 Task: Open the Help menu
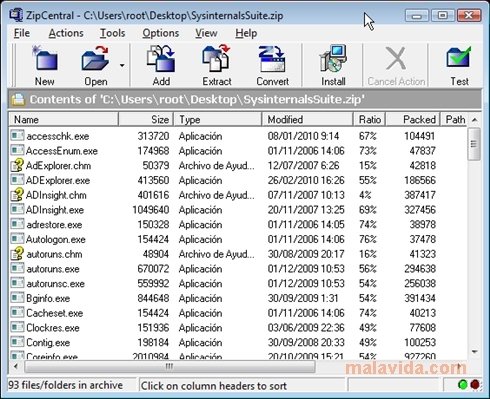coord(246,33)
